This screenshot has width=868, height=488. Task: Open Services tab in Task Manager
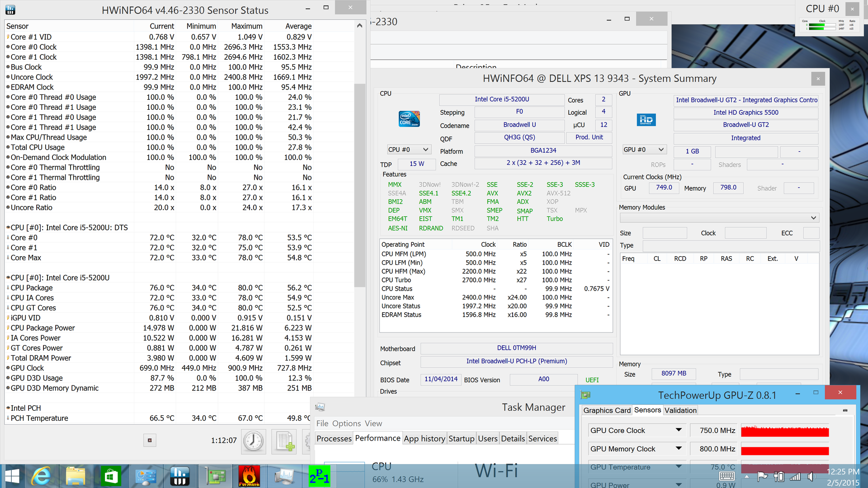click(542, 438)
